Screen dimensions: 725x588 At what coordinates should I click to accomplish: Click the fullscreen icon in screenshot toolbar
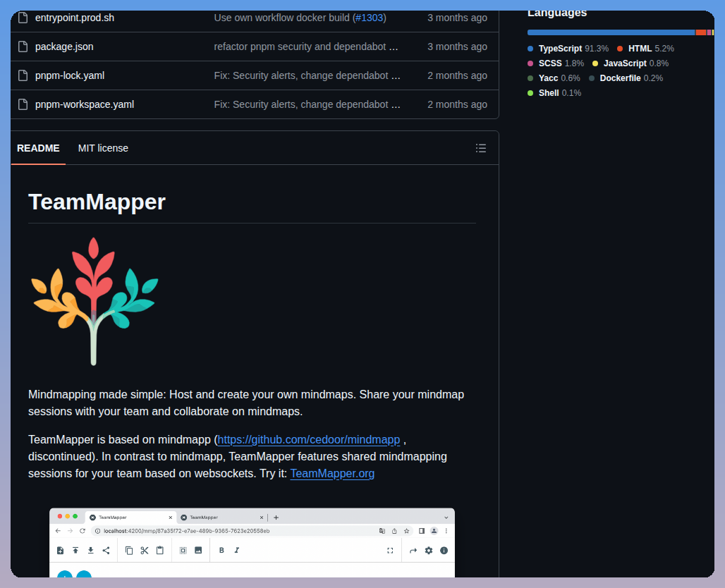[390, 551]
